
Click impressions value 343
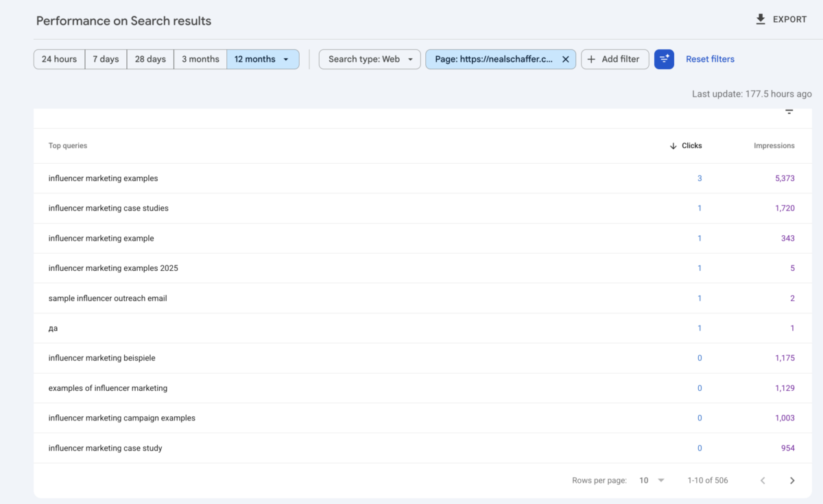(x=788, y=239)
